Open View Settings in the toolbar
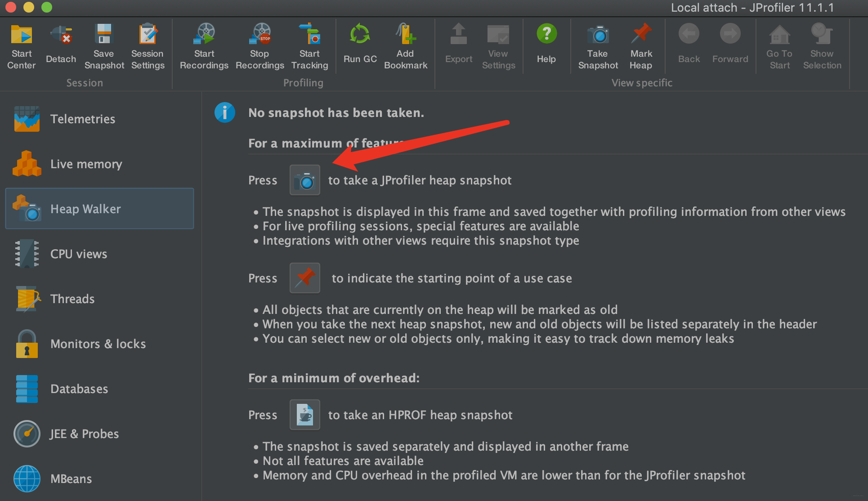The width and height of the screenshot is (868, 501). tap(498, 47)
